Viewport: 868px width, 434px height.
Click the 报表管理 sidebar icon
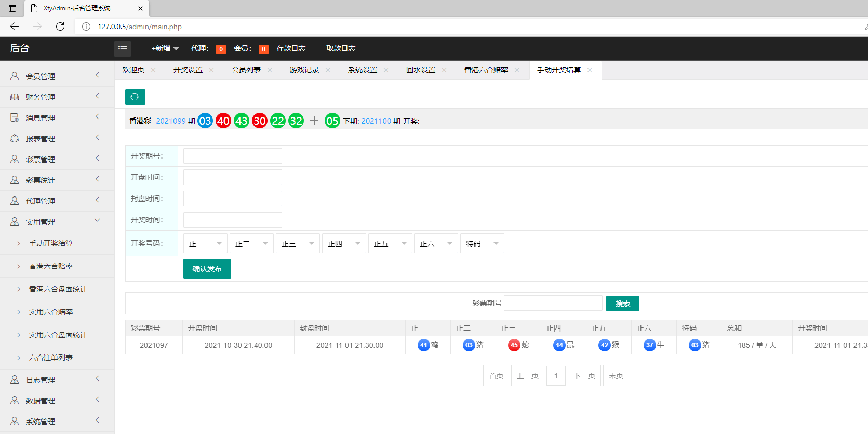pos(15,138)
